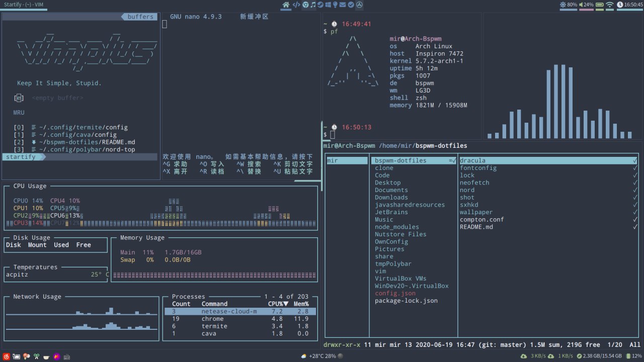Click the ^W search shortcut in nano
The width and height of the screenshot is (644, 362).
(x=249, y=164)
